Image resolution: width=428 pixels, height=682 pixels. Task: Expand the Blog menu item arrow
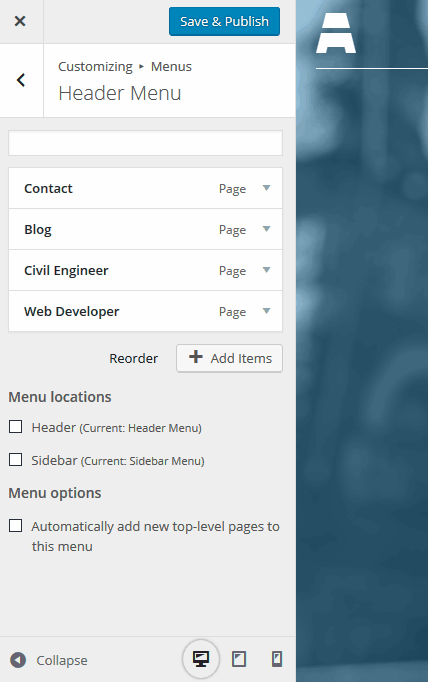pyautogui.click(x=267, y=229)
